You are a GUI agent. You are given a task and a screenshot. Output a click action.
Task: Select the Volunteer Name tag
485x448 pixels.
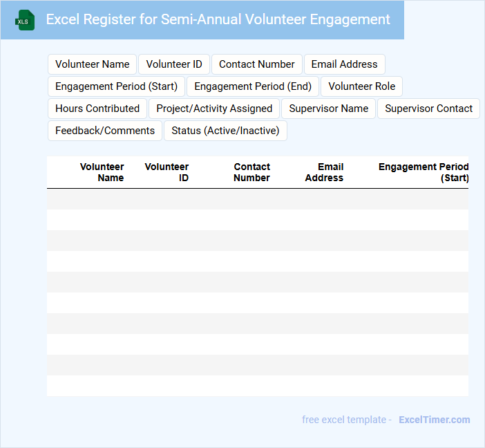click(x=93, y=64)
